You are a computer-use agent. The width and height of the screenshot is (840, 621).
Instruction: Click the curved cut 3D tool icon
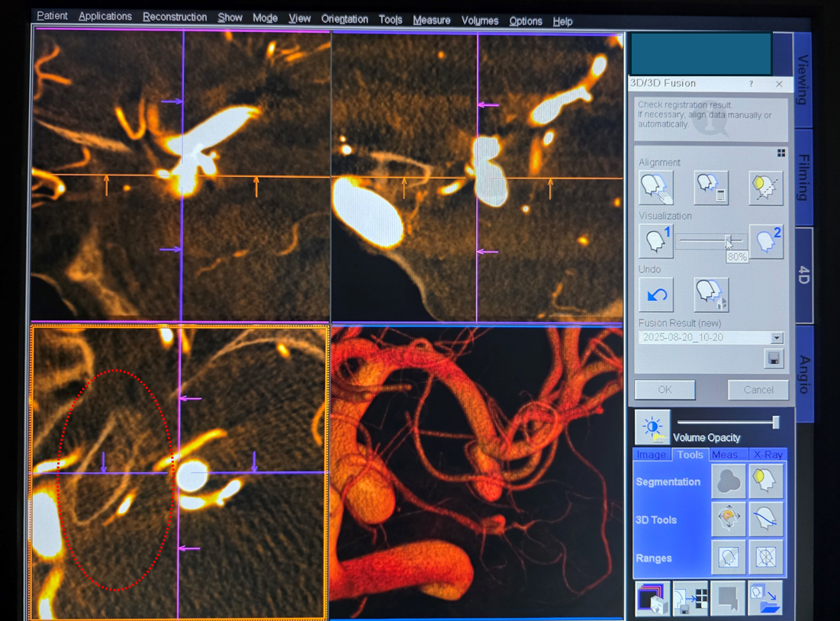point(766,520)
